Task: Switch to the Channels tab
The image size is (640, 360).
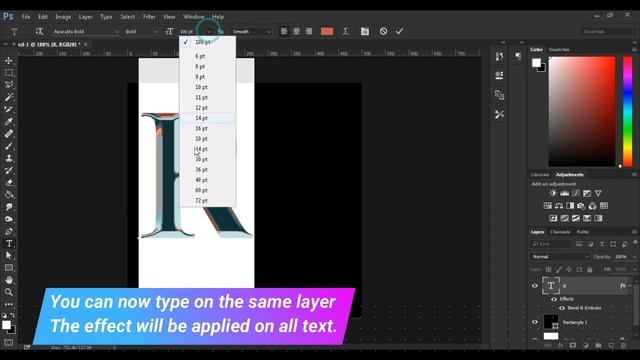Action: point(560,232)
